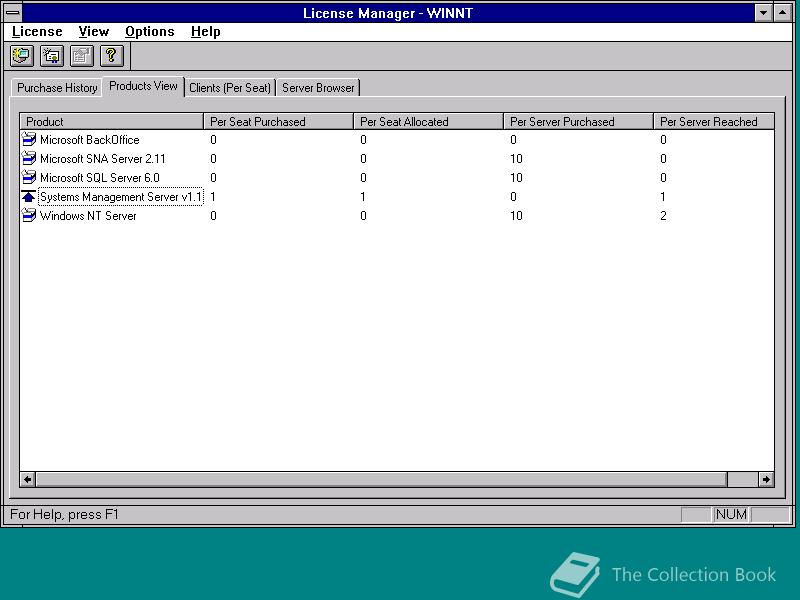Viewport: 800px width, 600px height.
Task: Click the horizontal scrollbar thumb
Action: pos(381,479)
